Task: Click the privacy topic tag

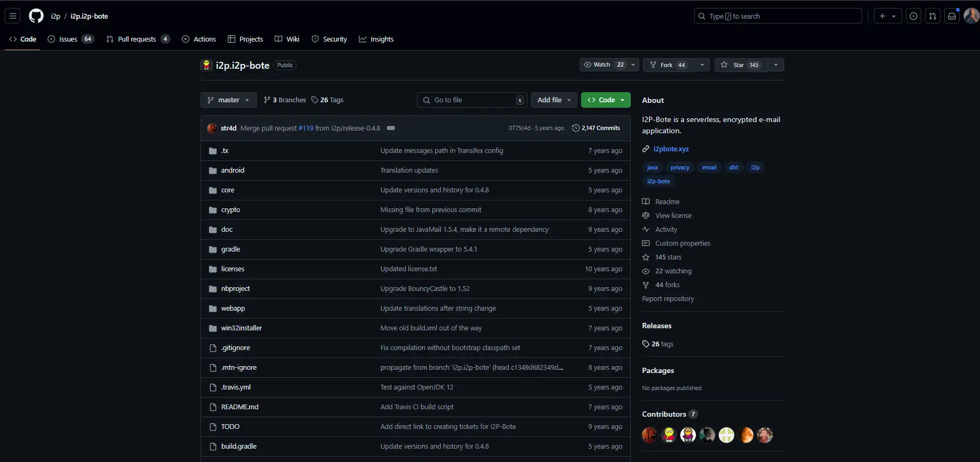Action: (x=680, y=167)
